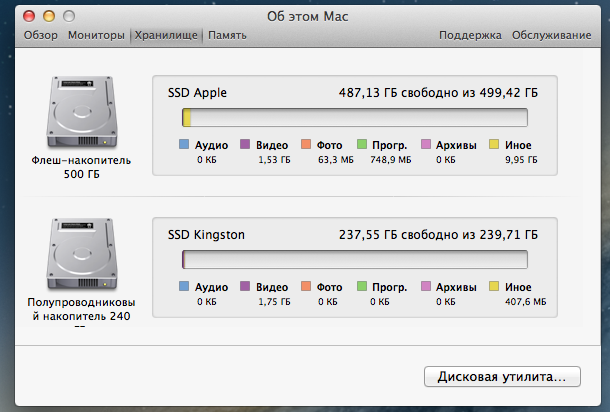Click SSD Apple storage usage bar
610x412 pixels.
pos(355,117)
